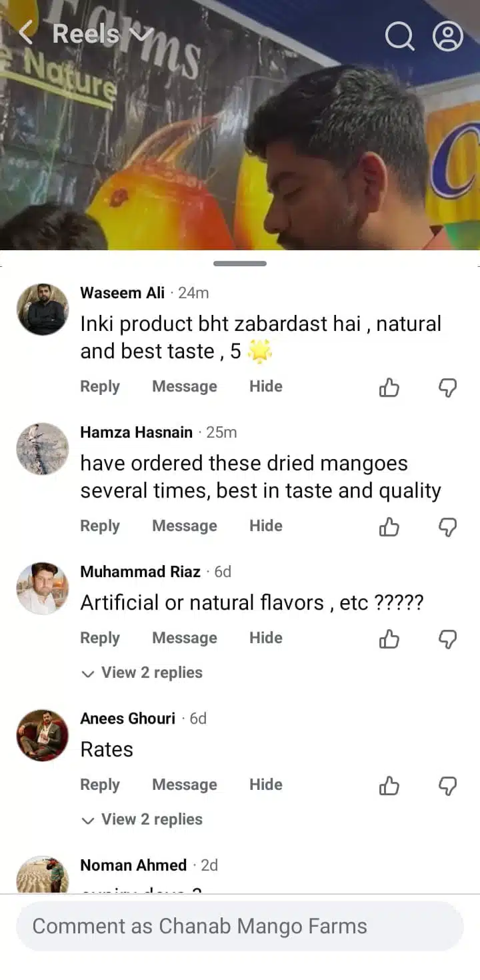Thumbs down Muhammad Riaz's comment
The height and width of the screenshot is (980, 480).
point(447,639)
